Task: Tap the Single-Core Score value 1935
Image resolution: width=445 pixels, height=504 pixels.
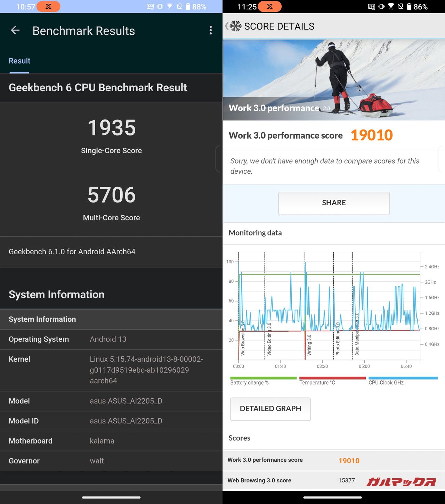Action: (111, 128)
